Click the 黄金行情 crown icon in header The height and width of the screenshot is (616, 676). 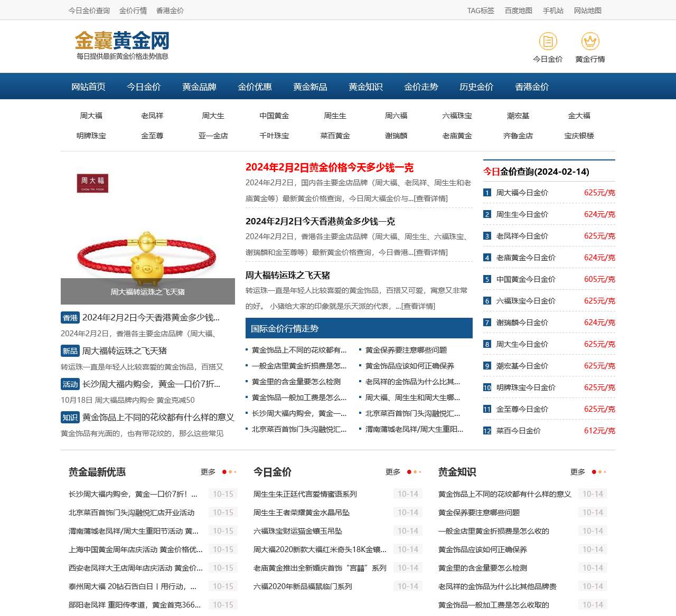pos(590,41)
